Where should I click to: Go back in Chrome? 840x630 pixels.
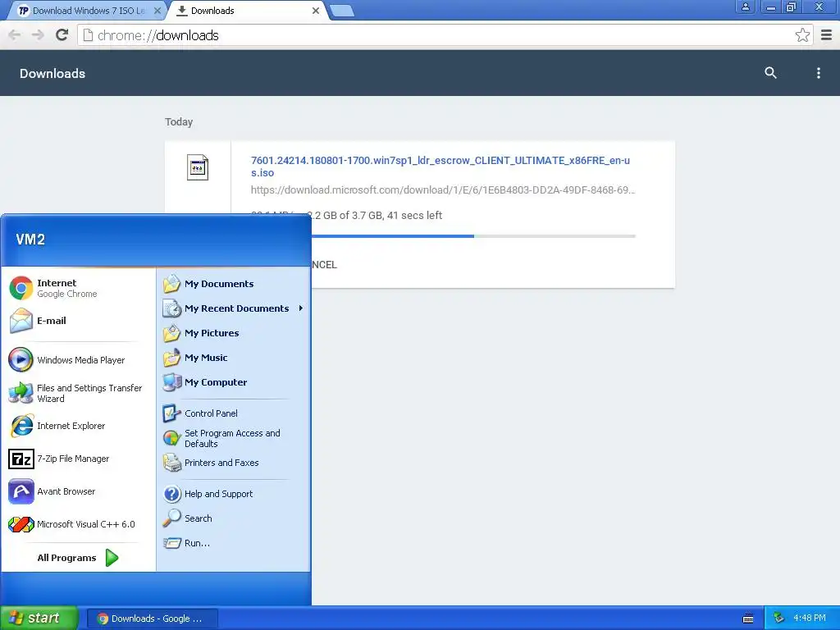tap(15, 35)
